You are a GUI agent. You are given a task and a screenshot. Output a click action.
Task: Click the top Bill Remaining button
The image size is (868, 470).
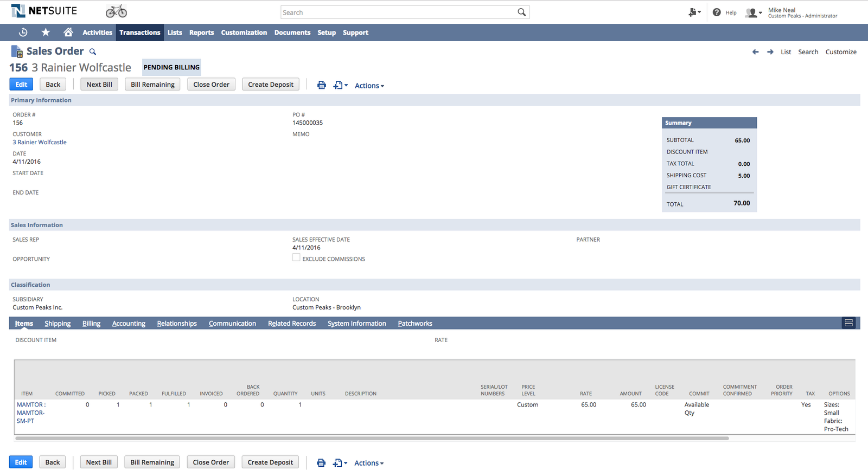coord(152,85)
